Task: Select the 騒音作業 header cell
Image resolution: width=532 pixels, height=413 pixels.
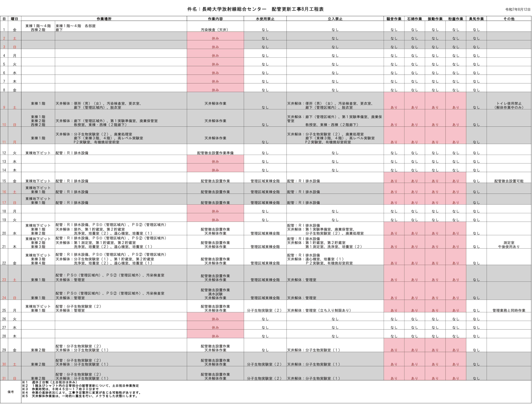Action: (x=394, y=19)
